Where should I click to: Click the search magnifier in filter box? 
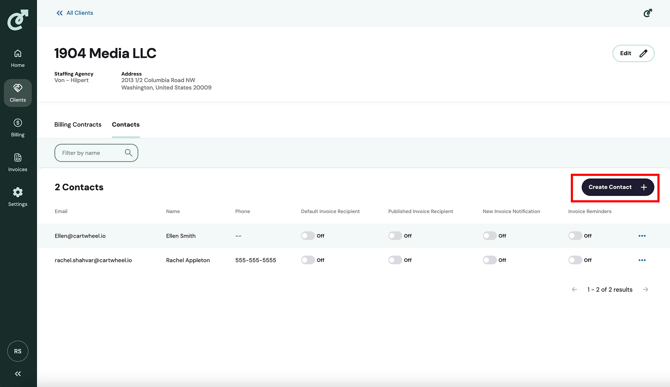click(128, 153)
